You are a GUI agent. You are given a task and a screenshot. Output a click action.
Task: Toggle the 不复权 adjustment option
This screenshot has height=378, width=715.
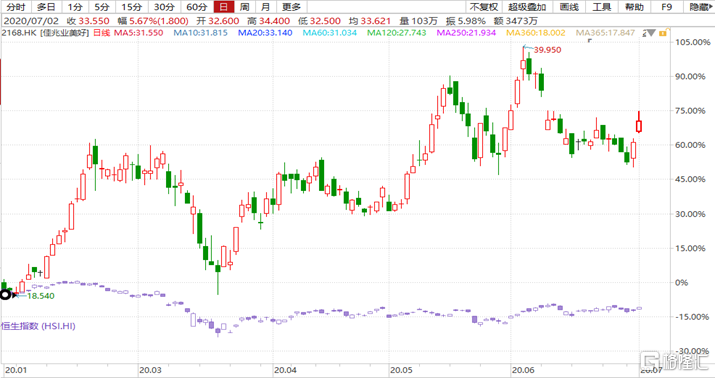tap(484, 7)
